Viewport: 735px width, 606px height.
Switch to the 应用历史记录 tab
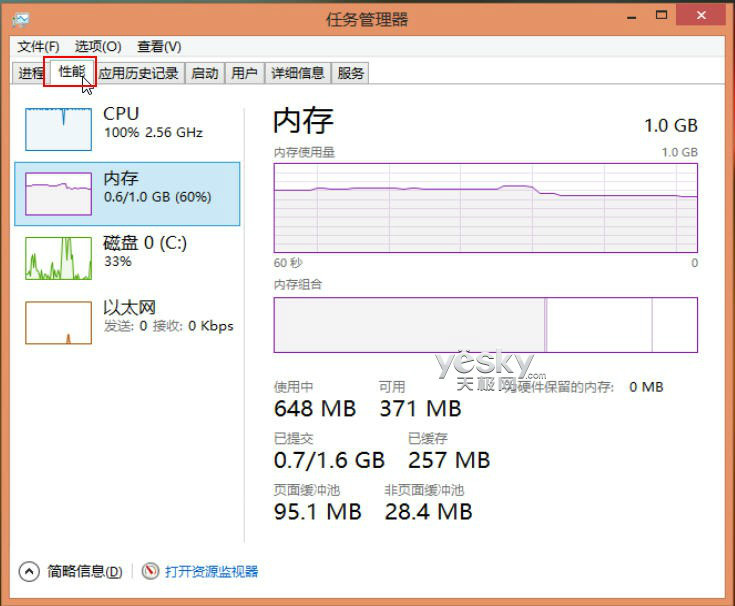(x=139, y=73)
